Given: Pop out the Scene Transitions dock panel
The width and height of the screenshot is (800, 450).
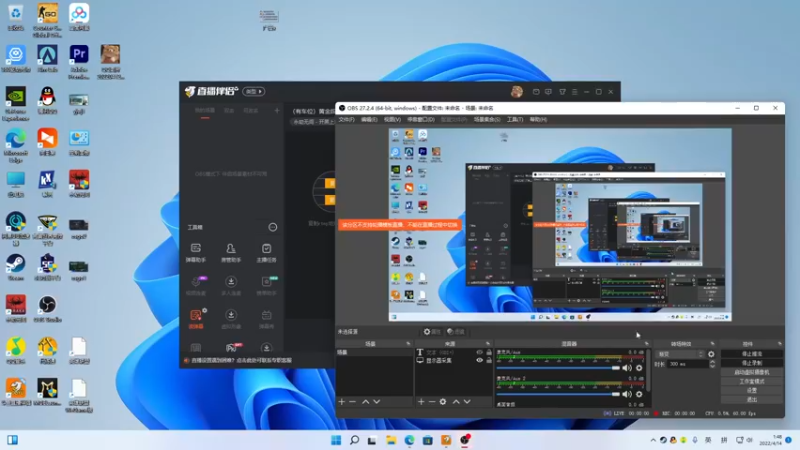Looking at the screenshot, I should pos(712,344).
